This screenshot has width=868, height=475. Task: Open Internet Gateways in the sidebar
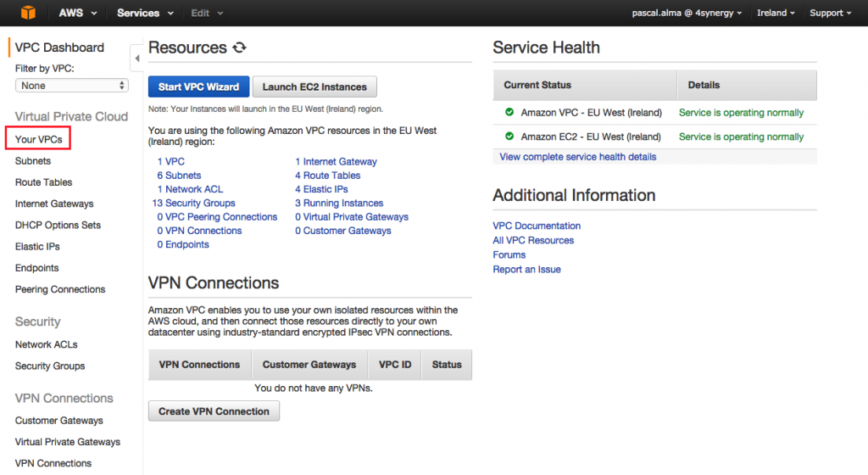point(54,204)
